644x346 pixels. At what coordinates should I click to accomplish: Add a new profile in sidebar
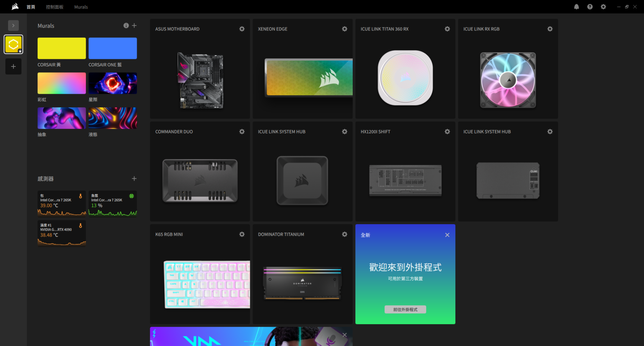13,67
